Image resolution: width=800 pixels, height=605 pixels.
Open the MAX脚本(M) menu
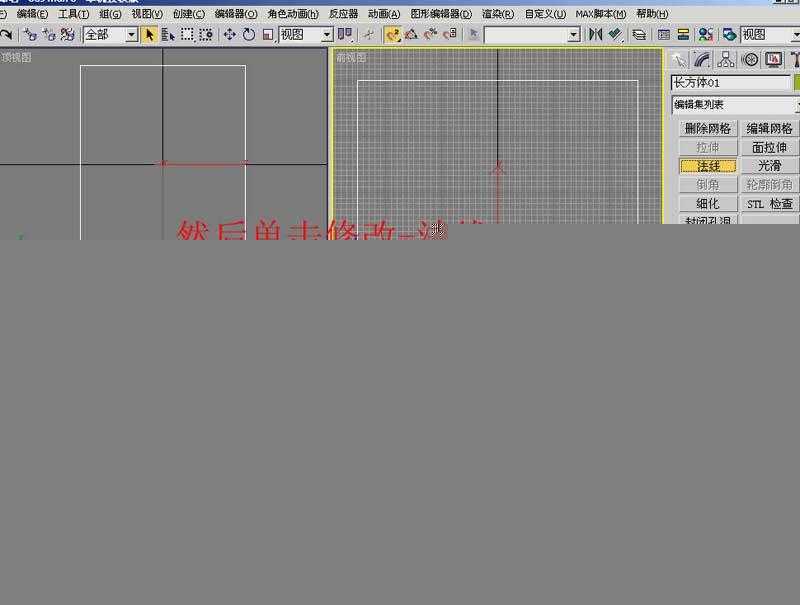tap(601, 14)
